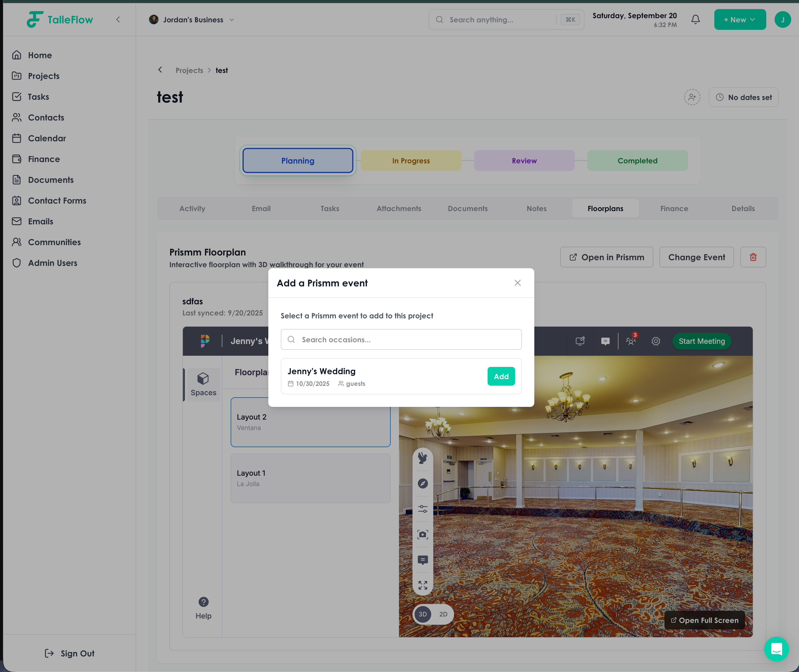Click the delete floorplan trash icon
This screenshot has width=799, height=672.
753,257
